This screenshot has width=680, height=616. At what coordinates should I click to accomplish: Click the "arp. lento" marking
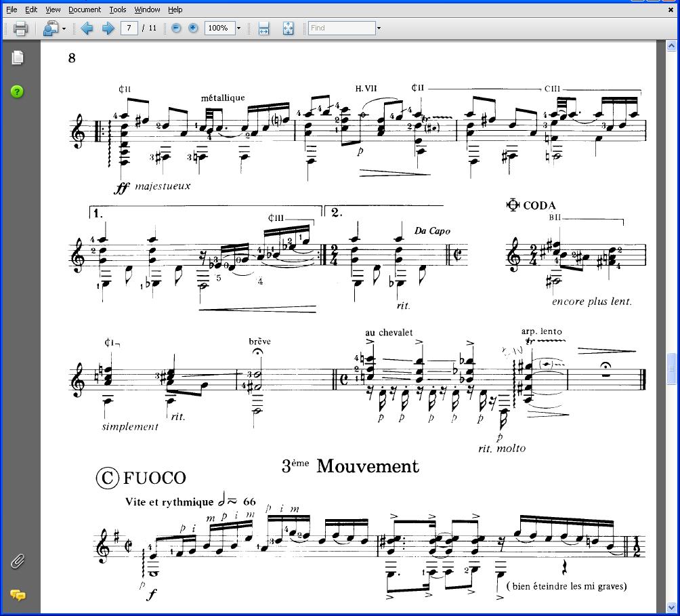pos(542,331)
